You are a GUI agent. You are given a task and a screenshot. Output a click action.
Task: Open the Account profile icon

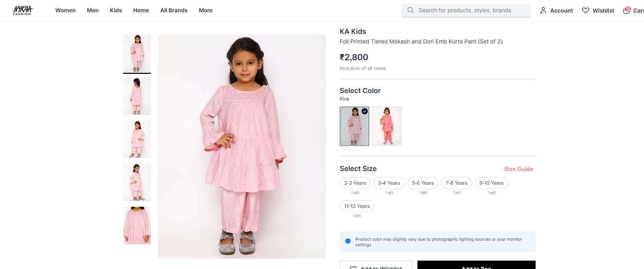point(543,10)
